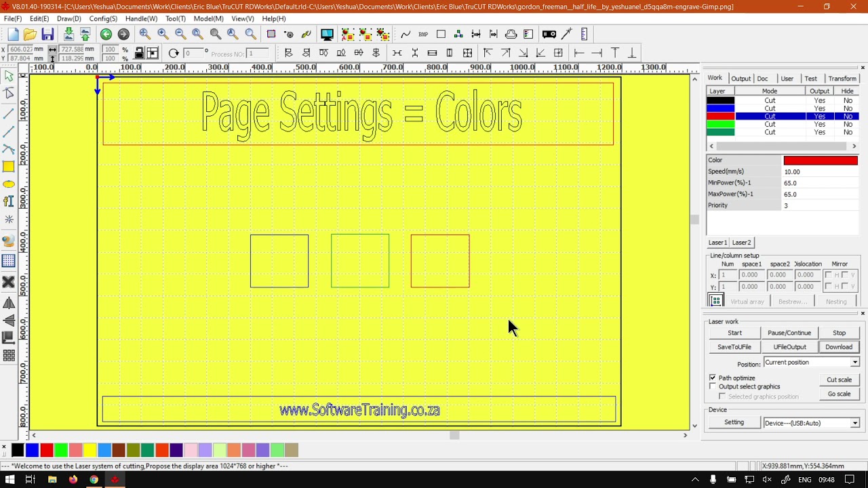Open the File menu
Screen dimensions: 868x488
tap(12, 18)
